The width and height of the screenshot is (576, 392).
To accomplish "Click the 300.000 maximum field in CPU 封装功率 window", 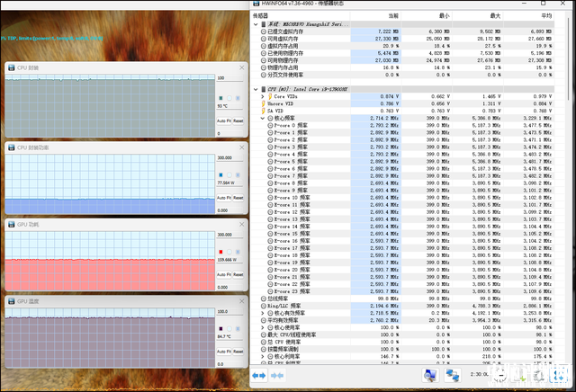I will (x=229, y=158).
